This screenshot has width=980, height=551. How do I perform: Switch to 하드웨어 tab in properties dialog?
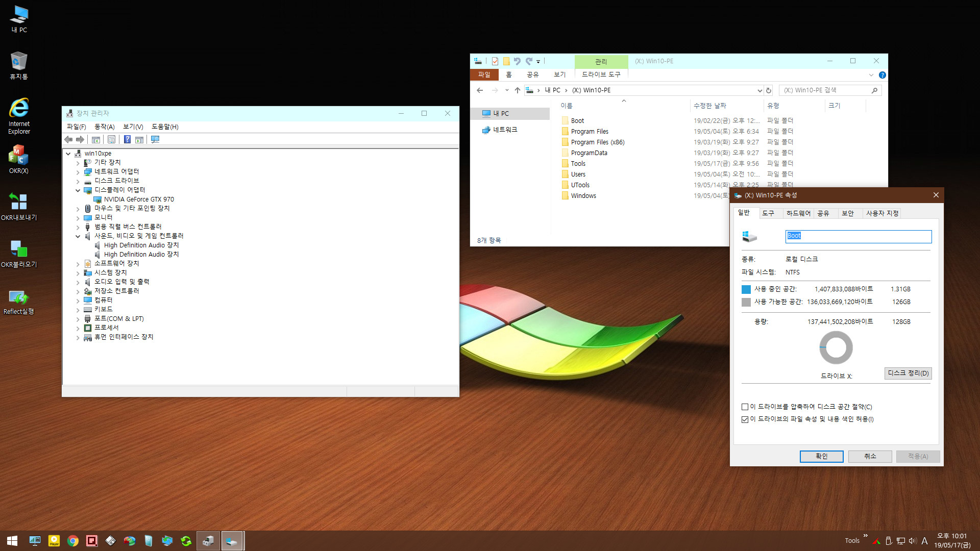(798, 213)
